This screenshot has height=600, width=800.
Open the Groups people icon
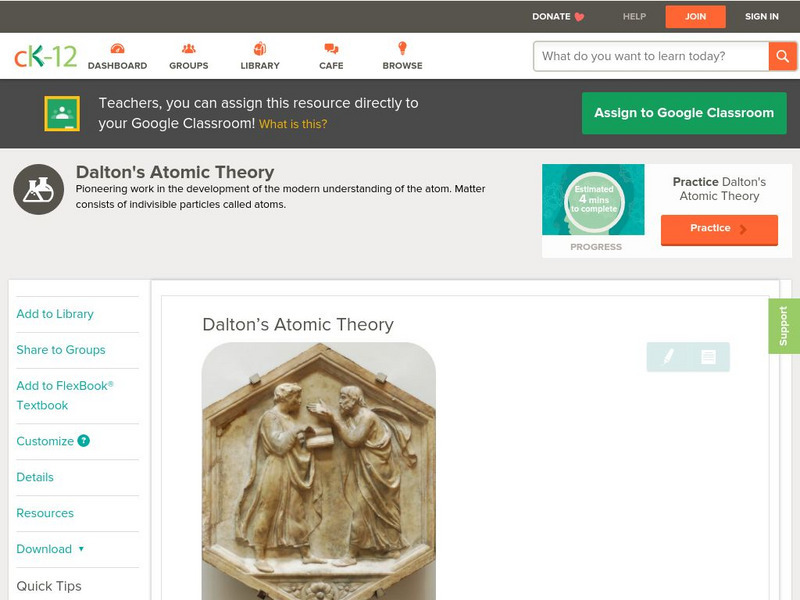point(189,48)
